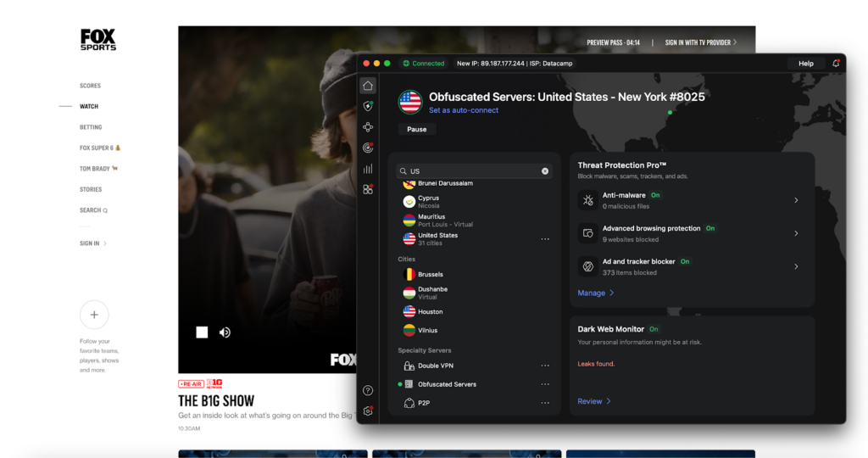Click the Help button in NordVPN
This screenshot has width=868, height=458.
[806, 63]
